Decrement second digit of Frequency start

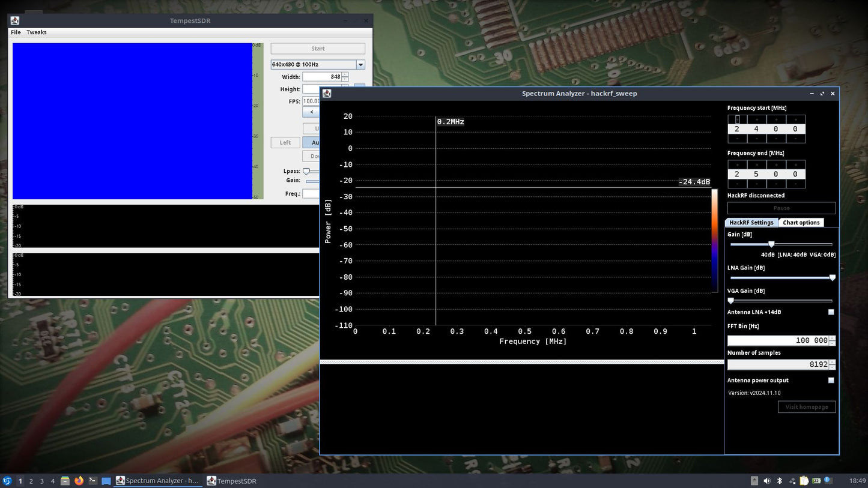[756, 139]
